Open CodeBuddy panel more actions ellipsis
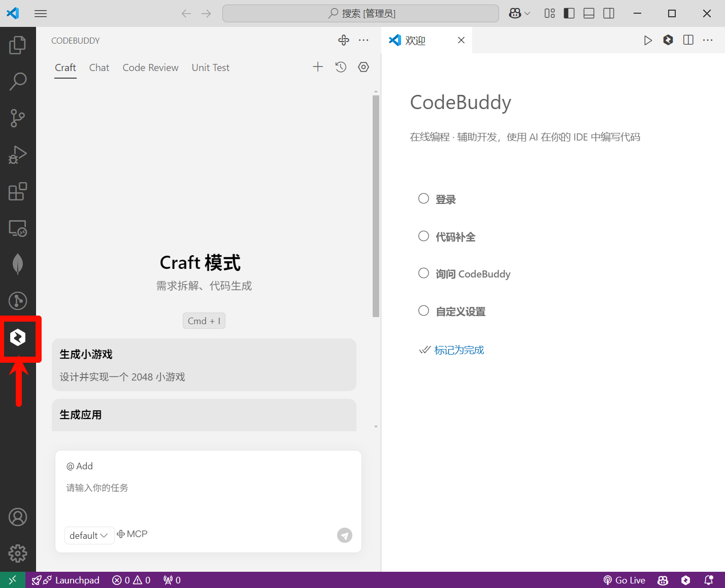 pyautogui.click(x=364, y=40)
